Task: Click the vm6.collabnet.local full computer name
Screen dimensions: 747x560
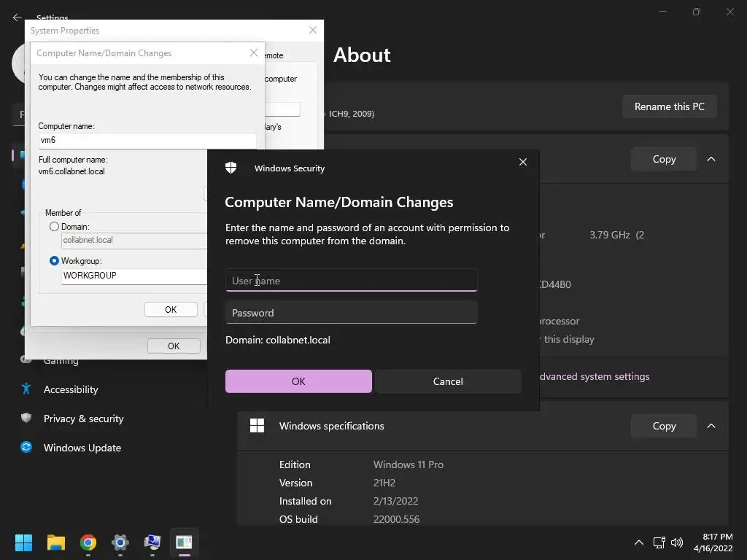Action: point(71,171)
